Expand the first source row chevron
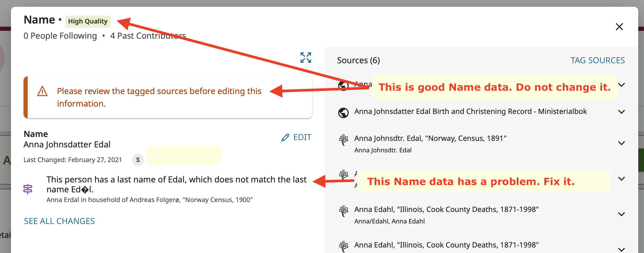Image resolution: width=644 pixels, height=253 pixels. pyautogui.click(x=622, y=85)
